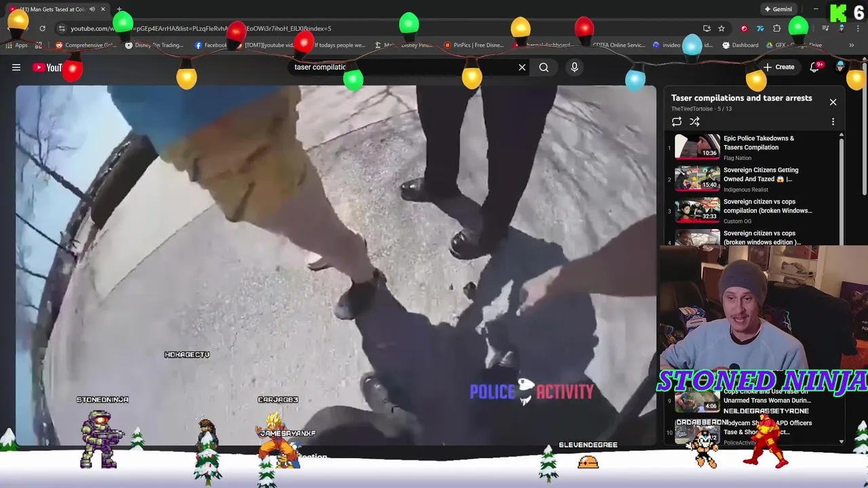View site information icon in address bar
The image size is (868, 488).
click(x=62, y=28)
